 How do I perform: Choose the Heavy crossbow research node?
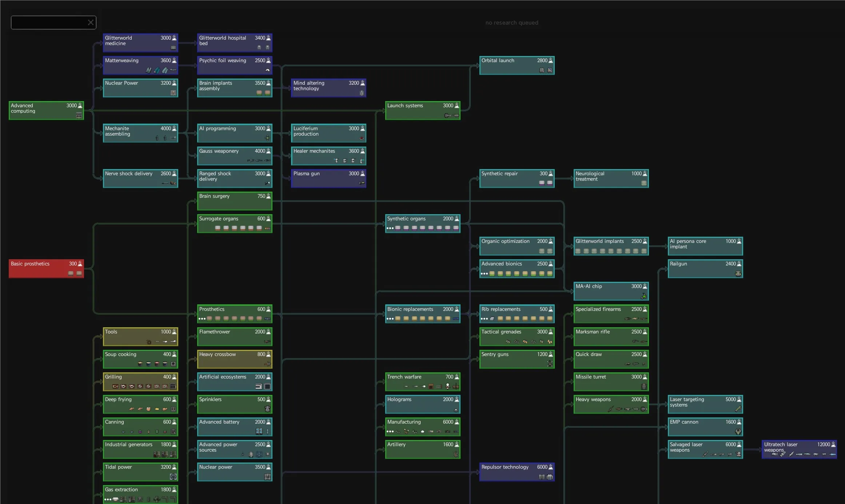click(x=234, y=359)
